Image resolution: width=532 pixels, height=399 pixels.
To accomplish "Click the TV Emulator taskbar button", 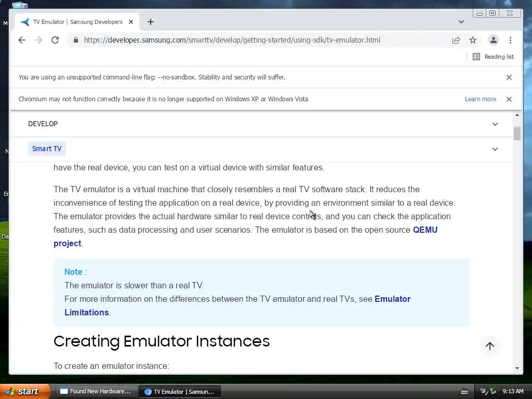I will pos(180,392).
